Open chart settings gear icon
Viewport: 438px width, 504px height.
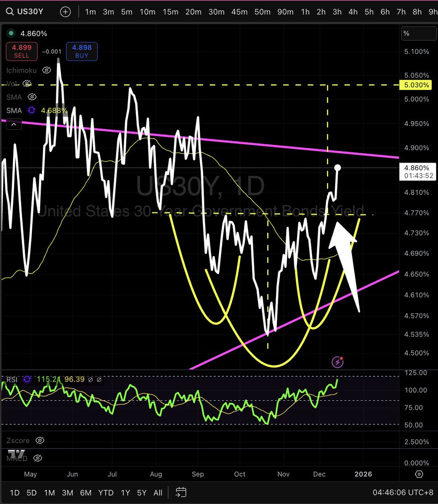coord(419,474)
